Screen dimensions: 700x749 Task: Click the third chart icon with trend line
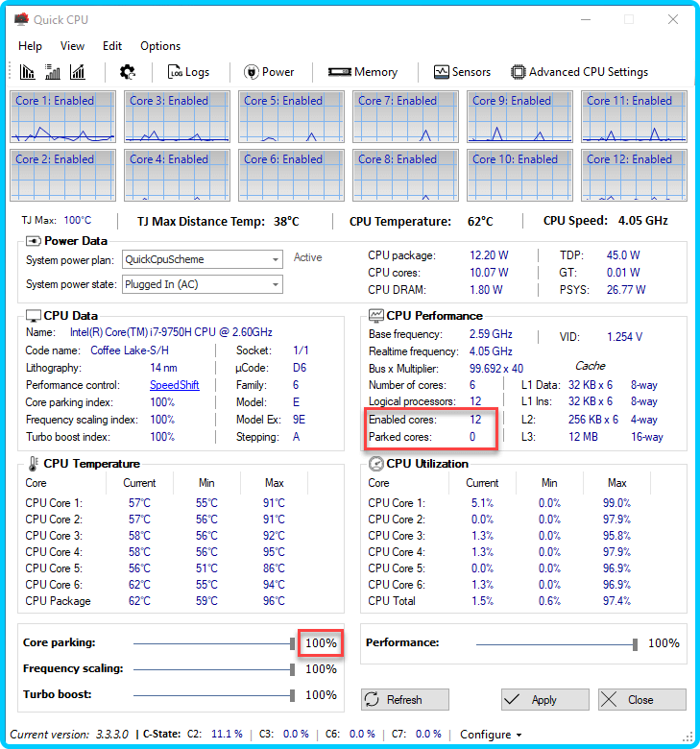point(77,72)
